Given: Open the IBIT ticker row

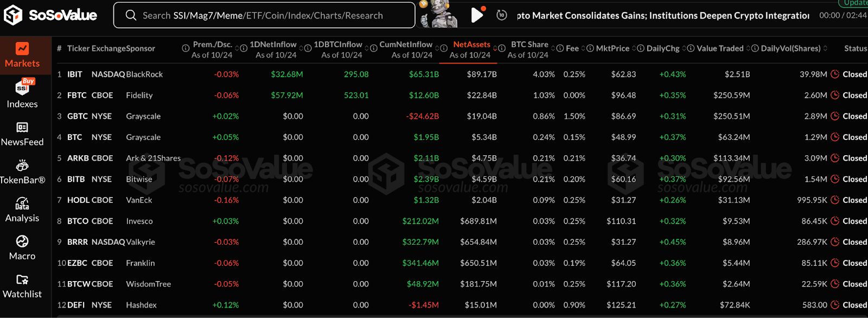Looking at the screenshot, I should (x=75, y=74).
